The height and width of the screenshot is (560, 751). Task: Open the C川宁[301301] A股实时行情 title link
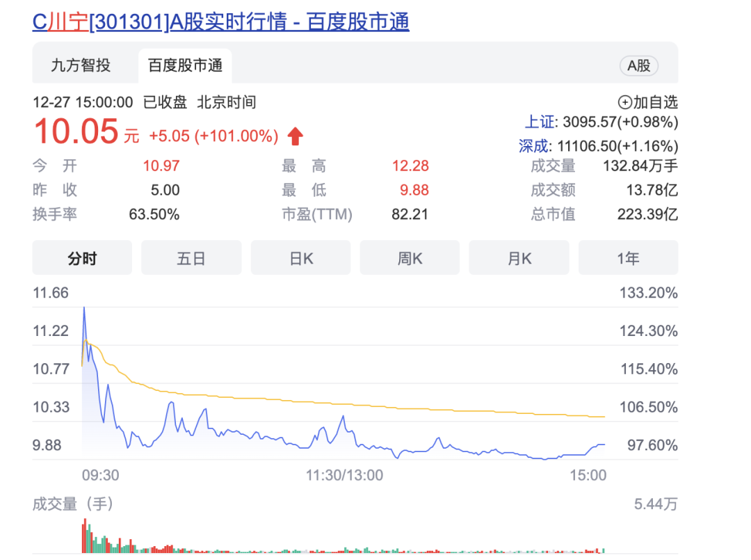click(221, 22)
